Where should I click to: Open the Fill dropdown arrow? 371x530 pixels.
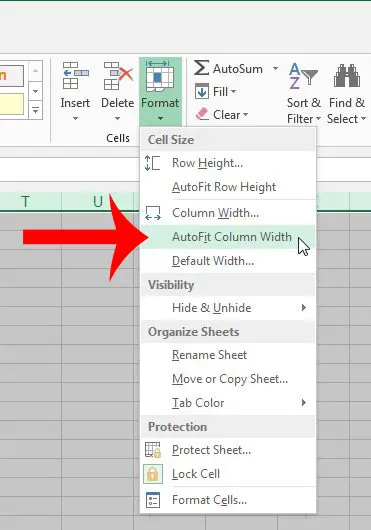(x=233, y=92)
